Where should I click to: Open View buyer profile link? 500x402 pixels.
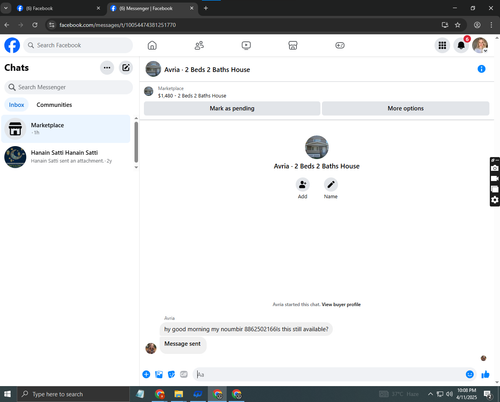point(341,304)
